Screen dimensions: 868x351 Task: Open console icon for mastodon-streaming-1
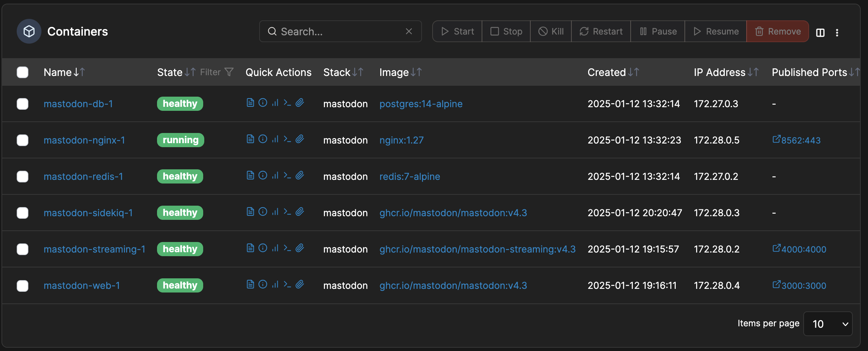(x=287, y=248)
